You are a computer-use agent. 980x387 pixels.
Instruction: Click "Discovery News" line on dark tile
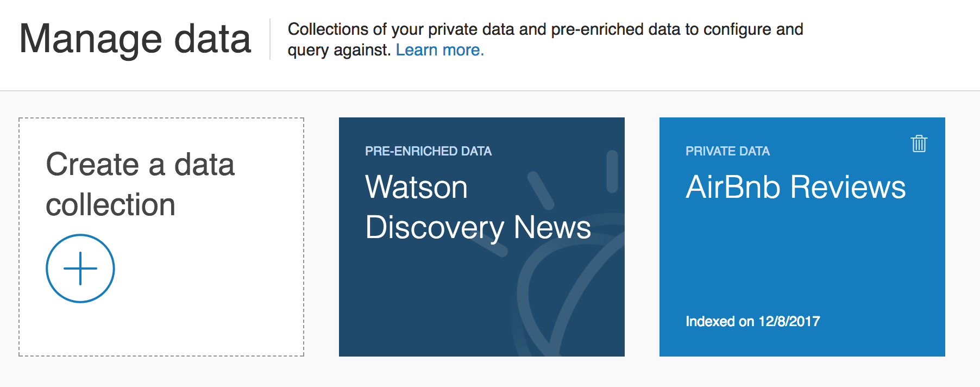[478, 227]
